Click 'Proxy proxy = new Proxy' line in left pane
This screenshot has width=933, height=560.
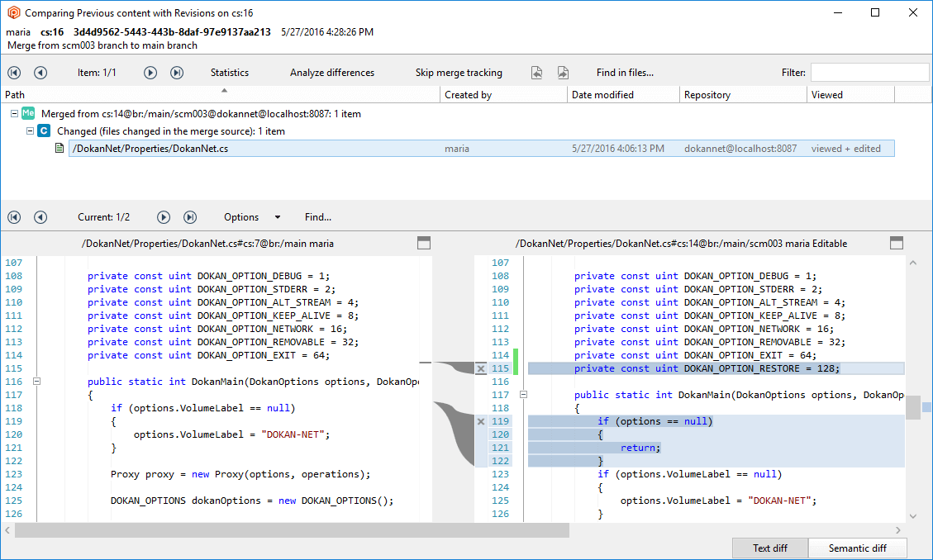point(240,474)
